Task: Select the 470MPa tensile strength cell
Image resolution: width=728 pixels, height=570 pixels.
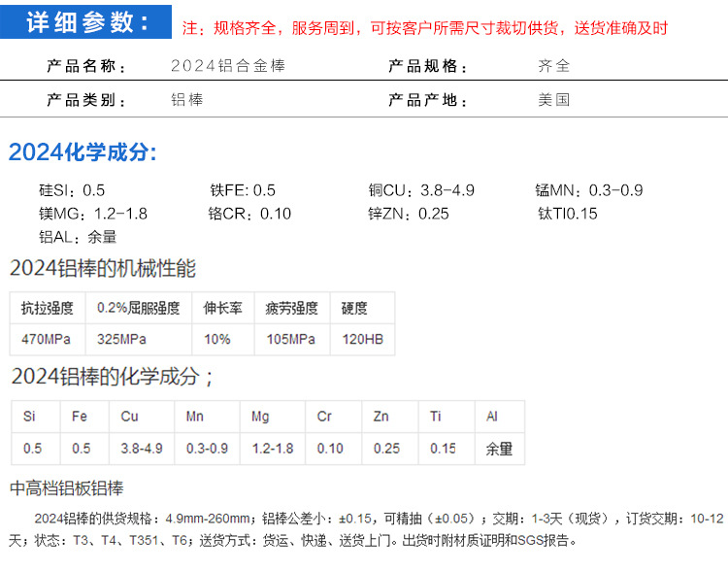Action: click(x=48, y=340)
